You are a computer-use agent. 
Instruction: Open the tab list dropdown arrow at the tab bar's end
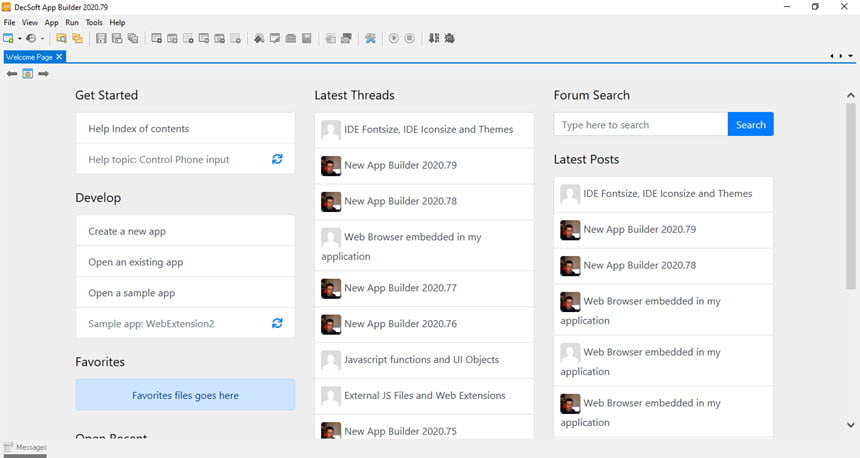tap(851, 56)
